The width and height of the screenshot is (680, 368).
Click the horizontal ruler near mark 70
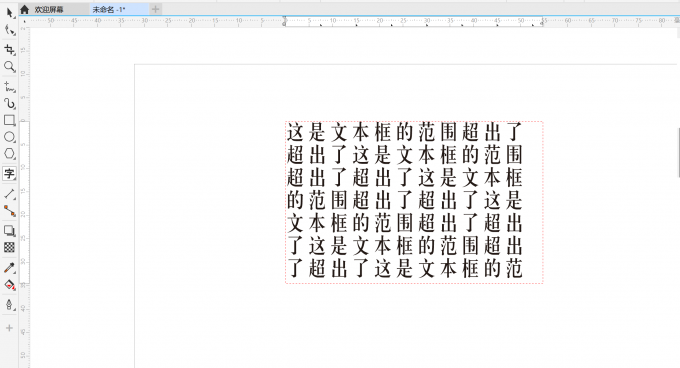click(615, 22)
